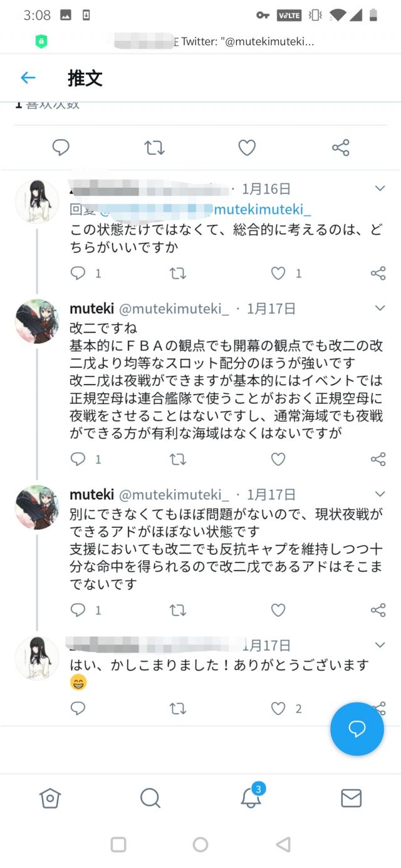Open Direct Messages inbox
This screenshot has height=868, width=401.
point(351,798)
